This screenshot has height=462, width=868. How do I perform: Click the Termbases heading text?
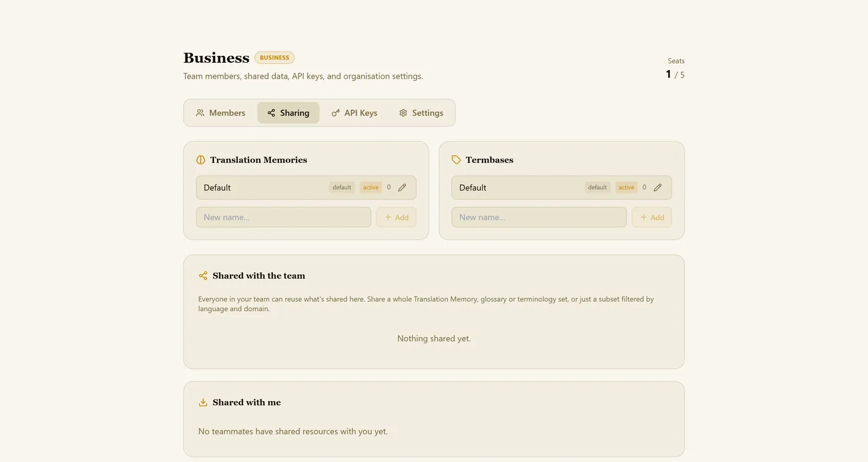tap(489, 160)
